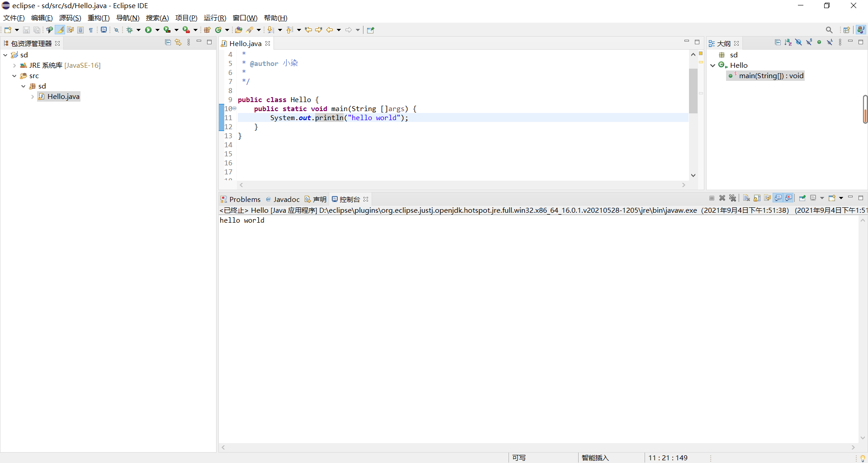The height and width of the screenshot is (463, 868).
Task: Click the flashlight Search icon
Action: [250, 30]
